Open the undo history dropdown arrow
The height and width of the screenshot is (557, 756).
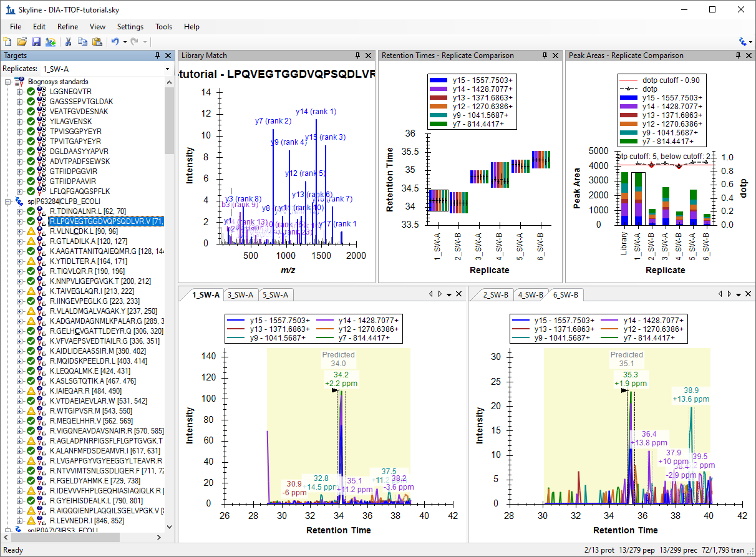pyautogui.click(x=125, y=42)
